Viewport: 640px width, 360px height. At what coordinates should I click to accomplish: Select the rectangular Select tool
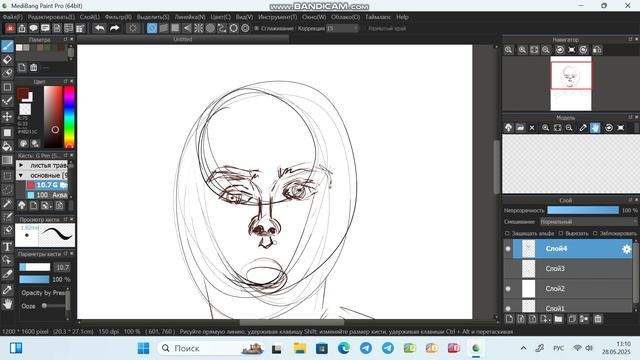pos(7,176)
